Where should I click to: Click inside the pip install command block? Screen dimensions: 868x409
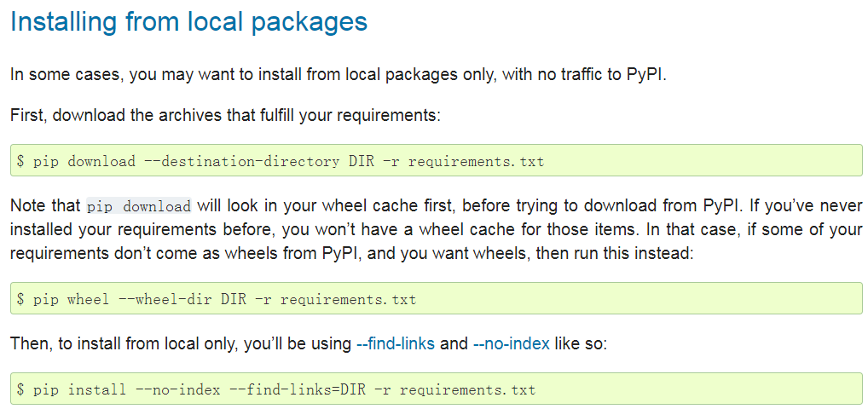pos(682,389)
